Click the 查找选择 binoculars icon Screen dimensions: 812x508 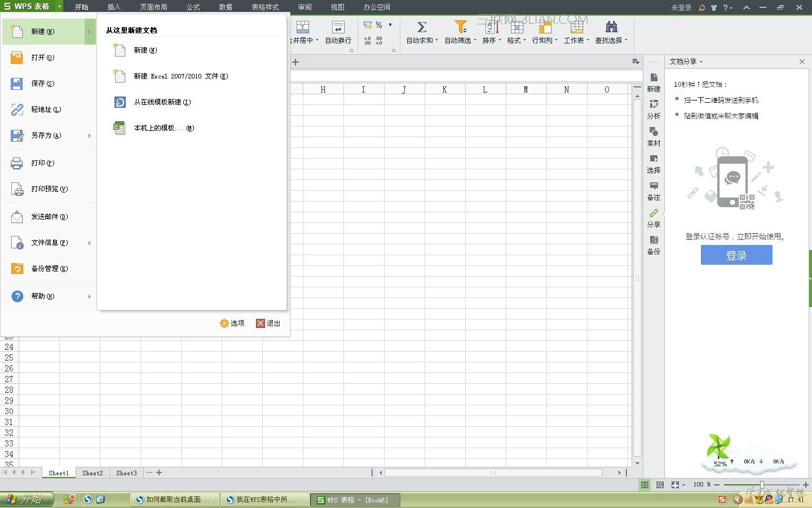[x=611, y=27]
